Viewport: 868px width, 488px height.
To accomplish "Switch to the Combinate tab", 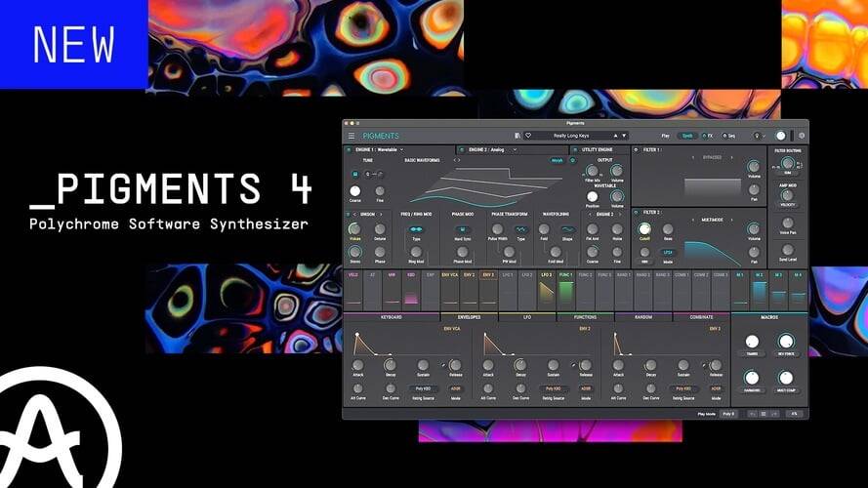I will click(701, 317).
